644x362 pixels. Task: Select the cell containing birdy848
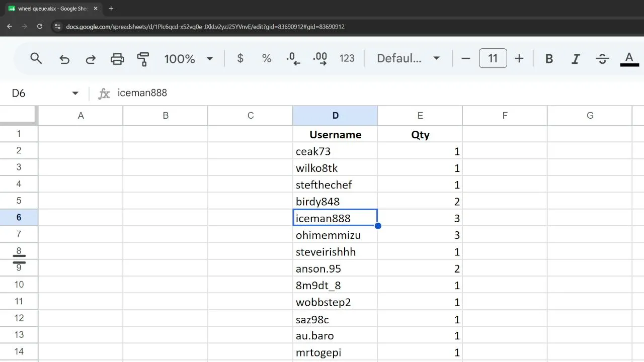[x=335, y=201]
